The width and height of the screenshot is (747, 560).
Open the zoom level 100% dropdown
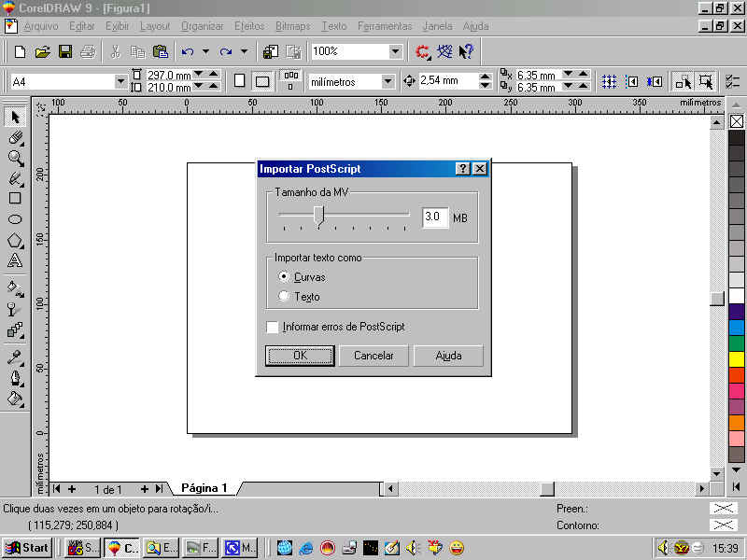tap(395, 51)
